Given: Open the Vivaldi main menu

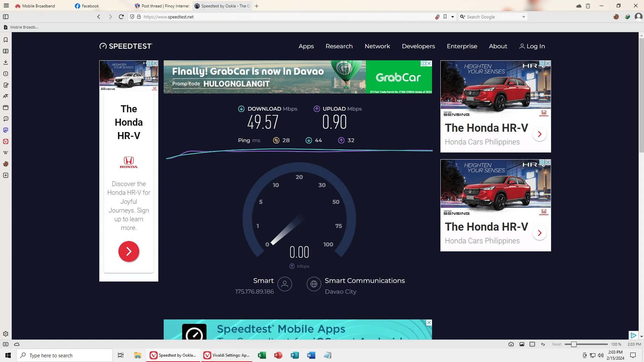Looking at the screenshot, I should pos(6,6).
